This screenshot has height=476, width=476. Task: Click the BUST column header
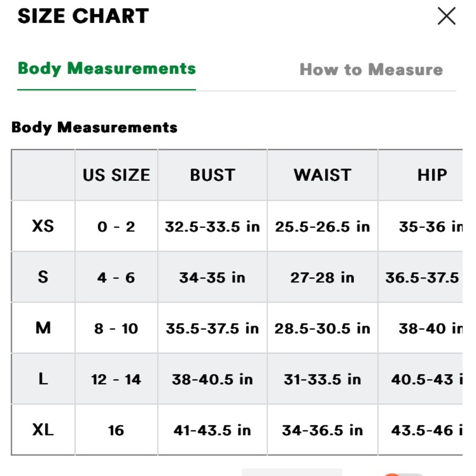click(212, 175)
